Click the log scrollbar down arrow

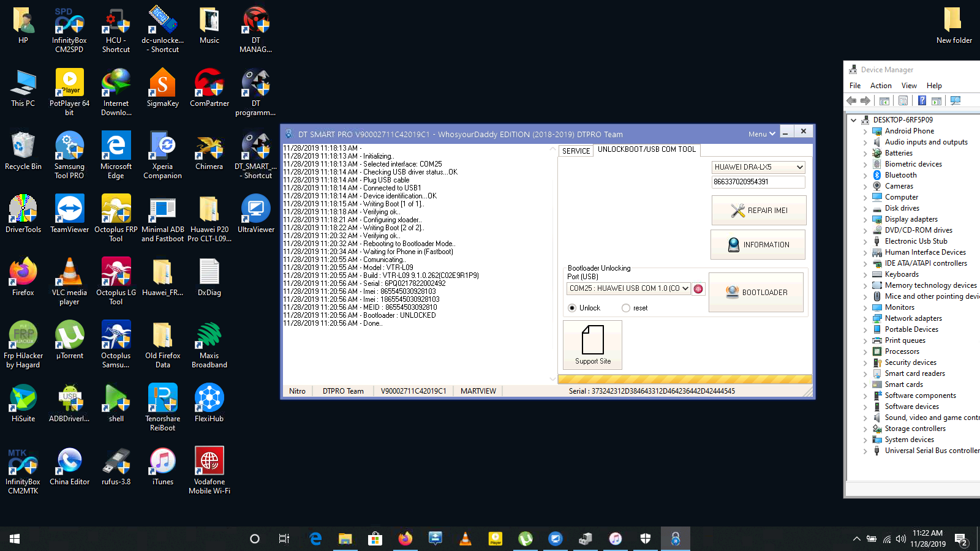click(552, 379)
